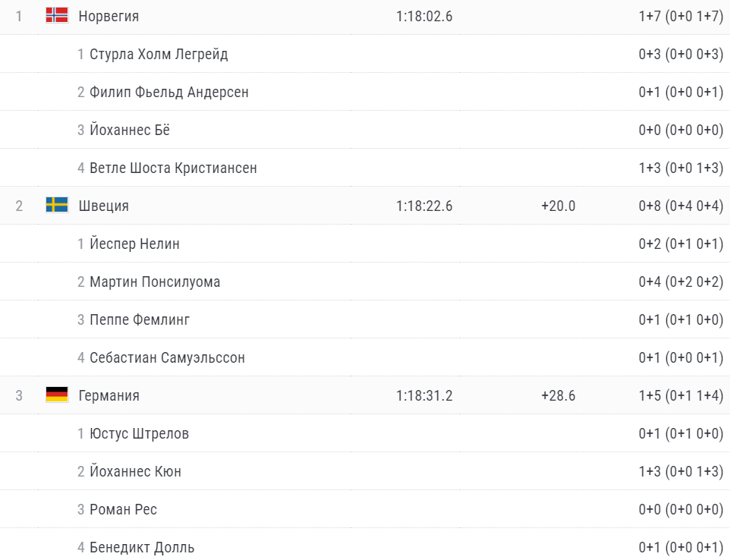Click Norway's finish time 1:18:02.6

coord(424,16)
